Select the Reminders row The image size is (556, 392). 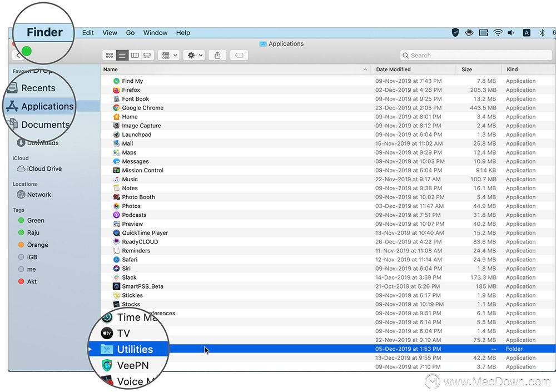[x=328, y=250]
